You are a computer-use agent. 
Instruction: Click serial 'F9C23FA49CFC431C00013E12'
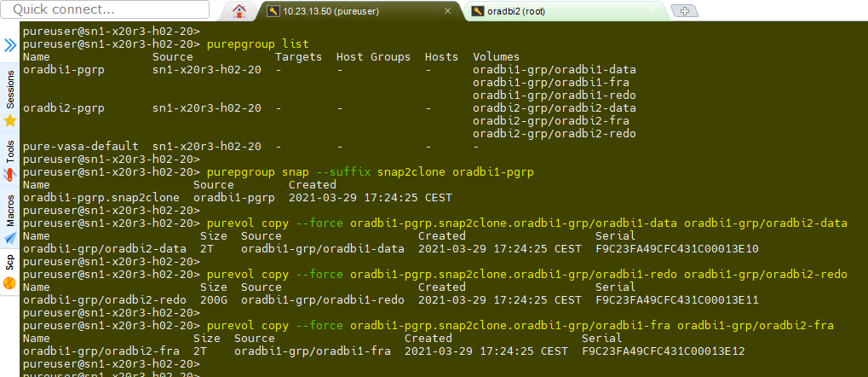click(664, 351)
